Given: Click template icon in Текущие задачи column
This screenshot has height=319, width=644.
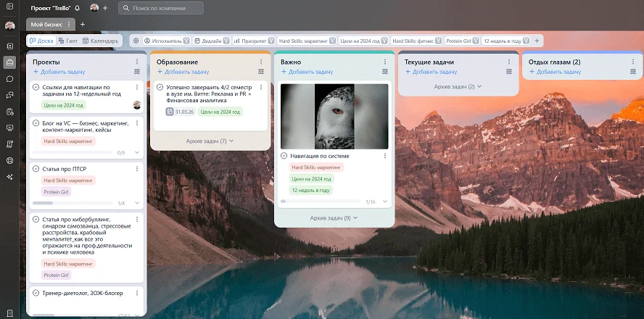Looking at the screenshot, I should 509,72.
